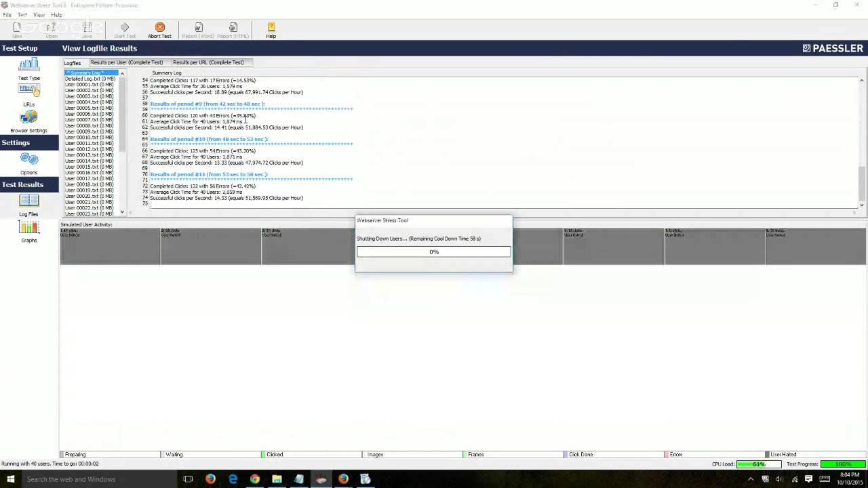The image size is (868, 488).
Task: Open the Test Type setup page
Action: click(29, 69)
